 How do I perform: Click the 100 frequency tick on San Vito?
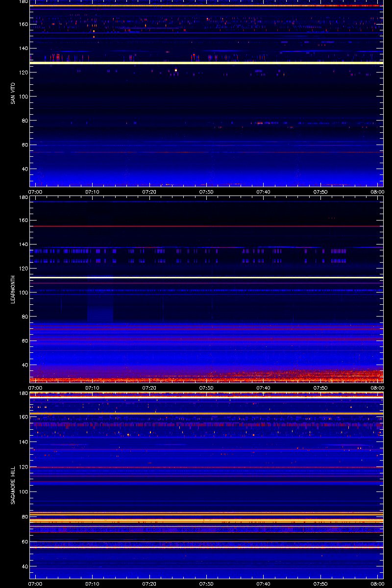pos(24,97)
